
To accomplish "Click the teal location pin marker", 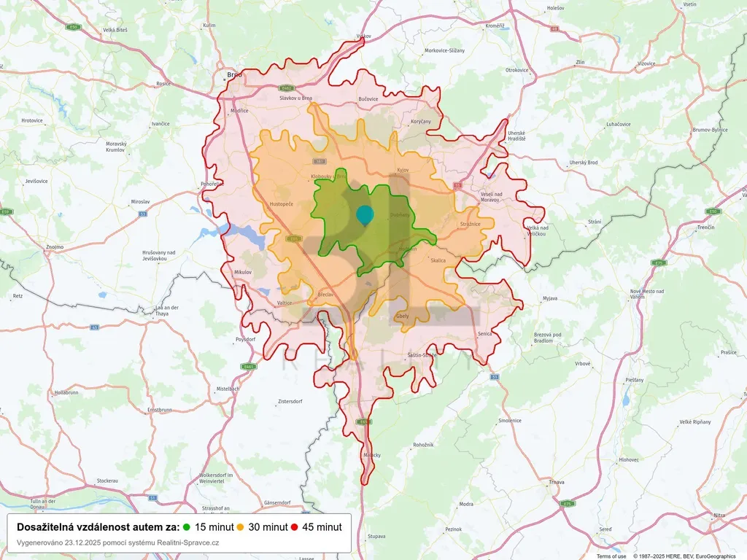I will (364, 214).
